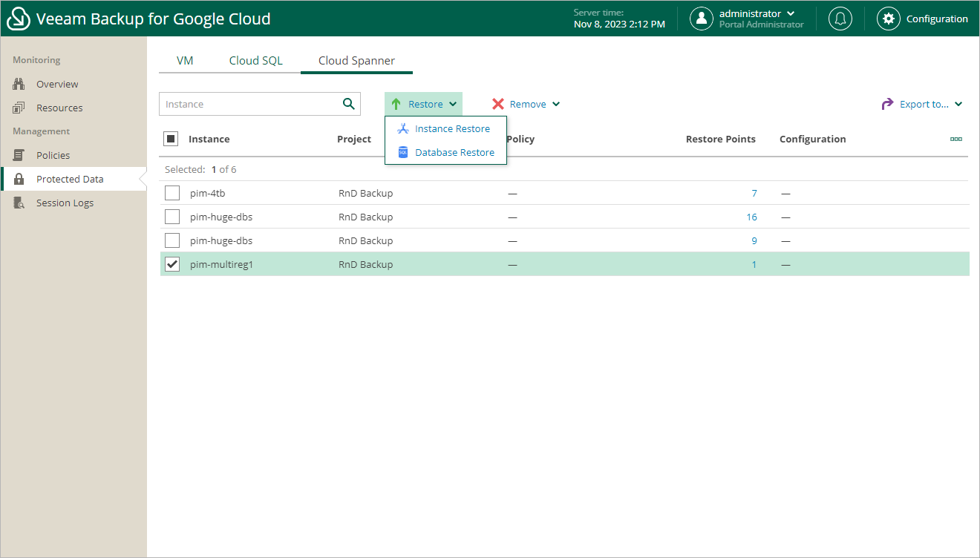Choose Database Restore from menu
The width and height of the screenshot is (980, 558).
point(454,152)
